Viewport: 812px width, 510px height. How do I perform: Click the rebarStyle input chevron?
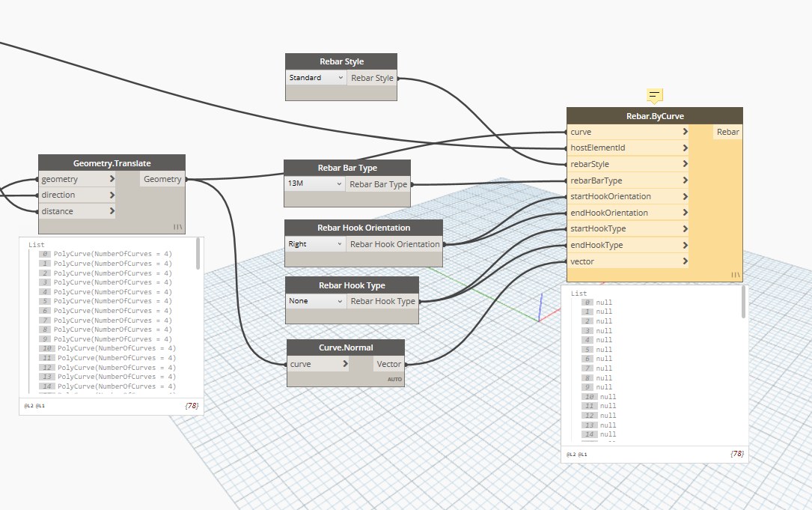tap(685, 164)
